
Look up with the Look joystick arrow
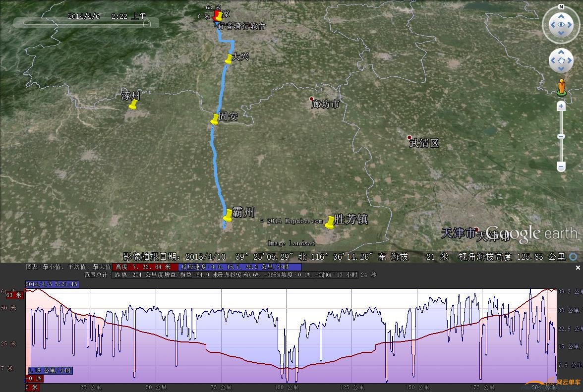(561, 15)
